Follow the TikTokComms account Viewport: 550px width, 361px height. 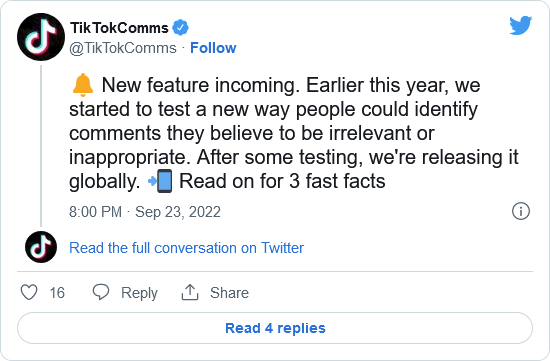tap(213, 48)
